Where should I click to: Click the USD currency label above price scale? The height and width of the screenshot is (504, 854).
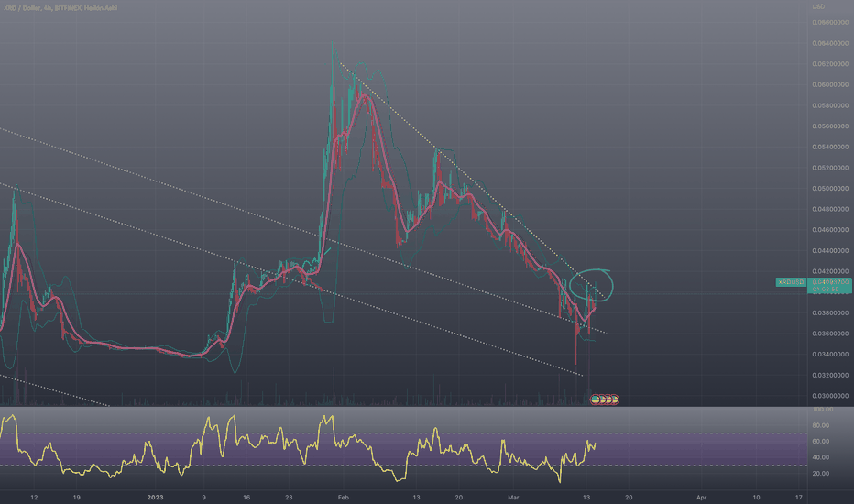tap(818, 6)
